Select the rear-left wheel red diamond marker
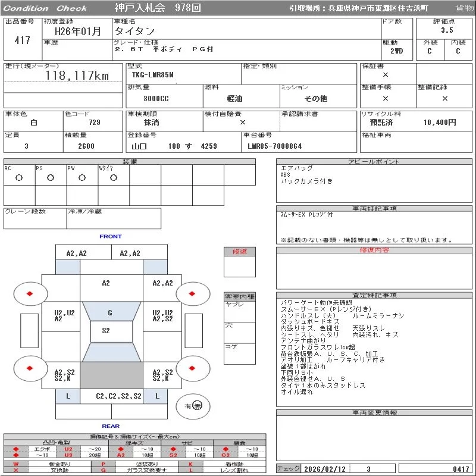476x476 pixels. click(x=29, y=368)
